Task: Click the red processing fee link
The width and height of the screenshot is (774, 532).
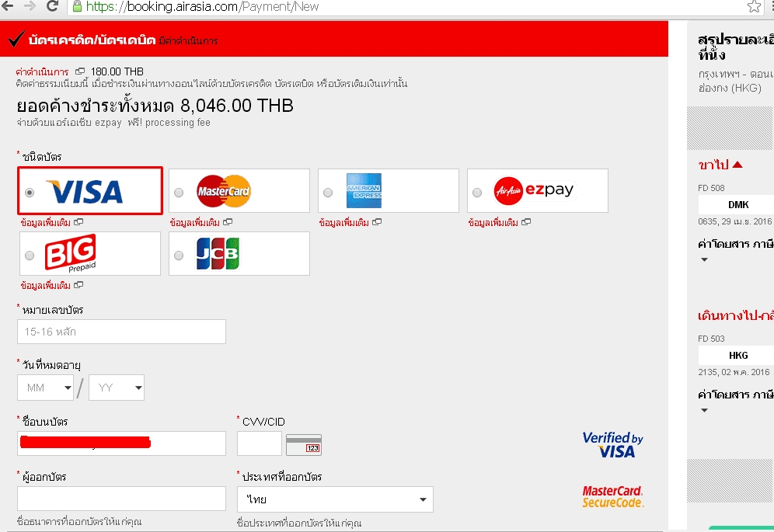Action: 42,72
